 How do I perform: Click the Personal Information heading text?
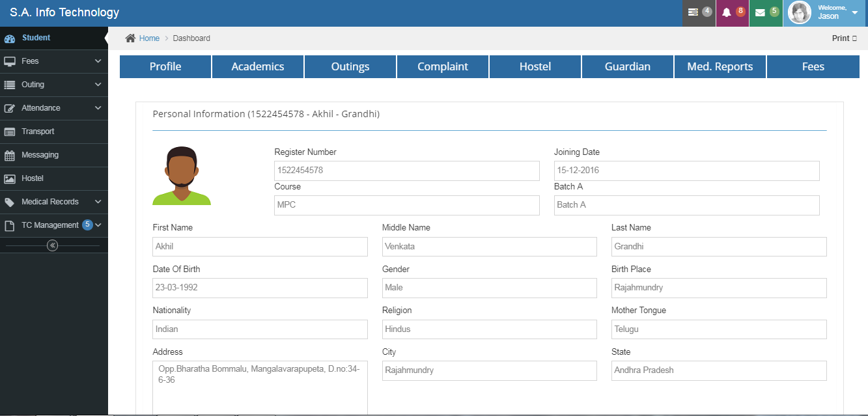266,114
